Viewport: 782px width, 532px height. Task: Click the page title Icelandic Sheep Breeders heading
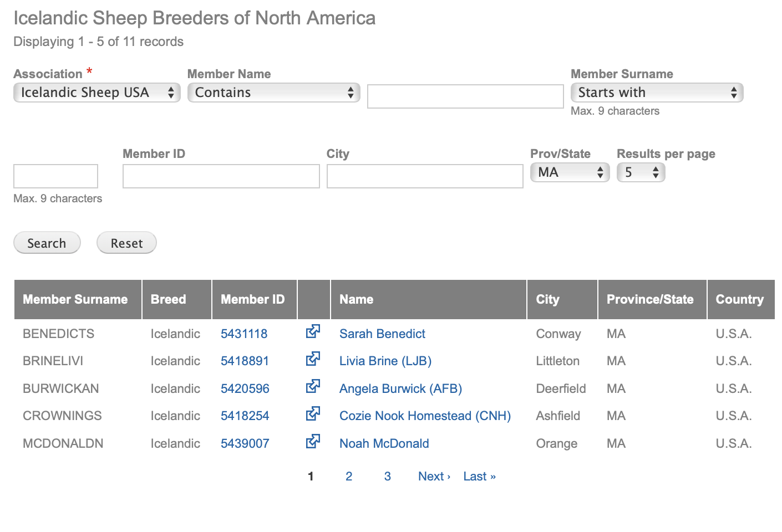click(194, 18)
